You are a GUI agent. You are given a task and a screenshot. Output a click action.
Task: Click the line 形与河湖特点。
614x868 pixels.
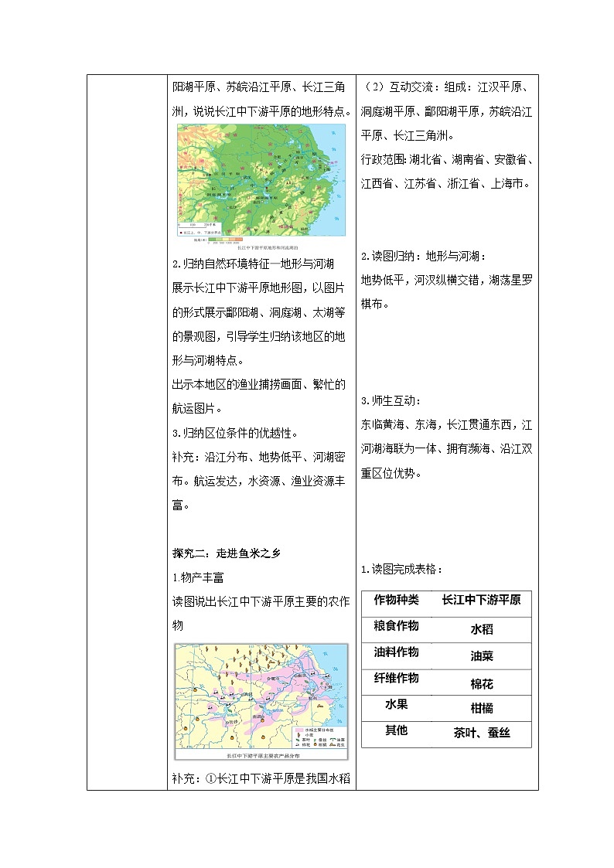pos(208,360)
